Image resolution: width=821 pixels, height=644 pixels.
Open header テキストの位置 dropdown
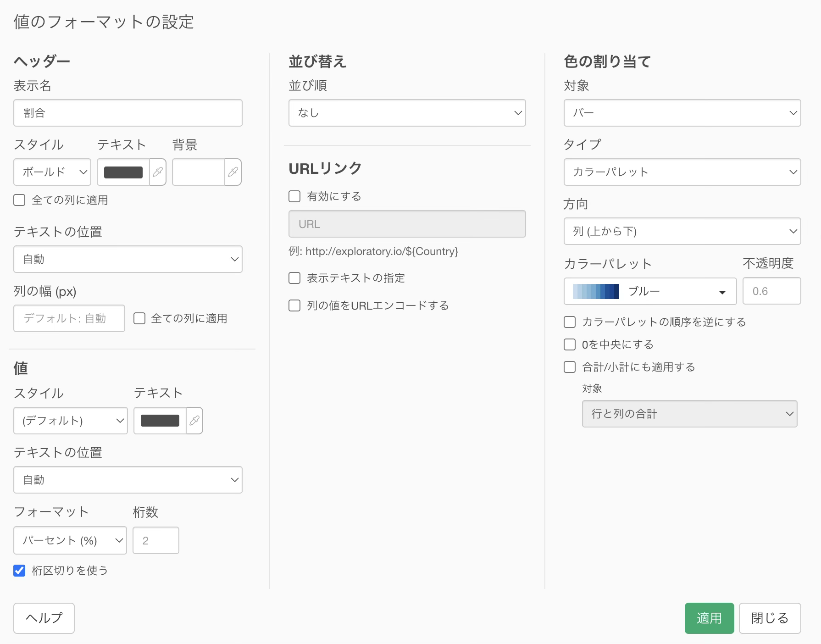tap(128, 259)
